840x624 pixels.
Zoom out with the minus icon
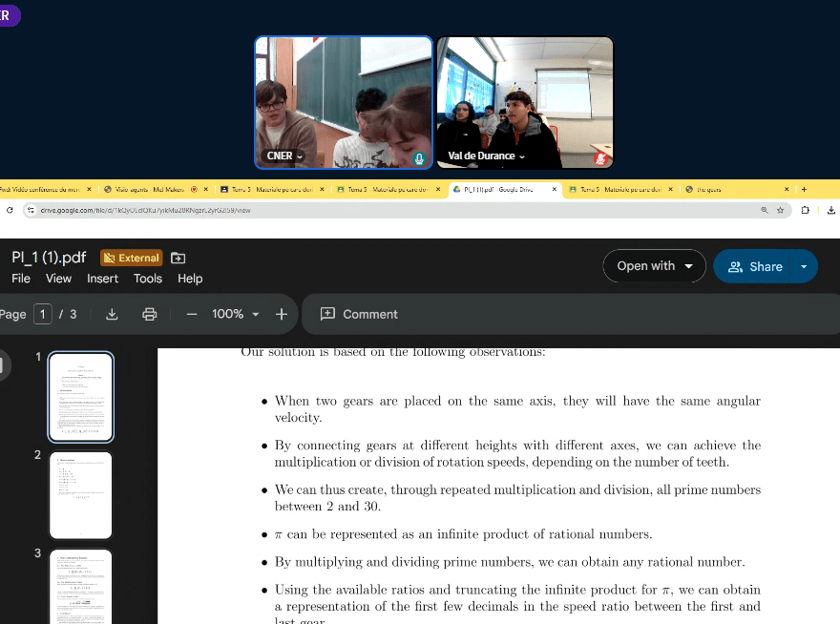coord(192,314)
